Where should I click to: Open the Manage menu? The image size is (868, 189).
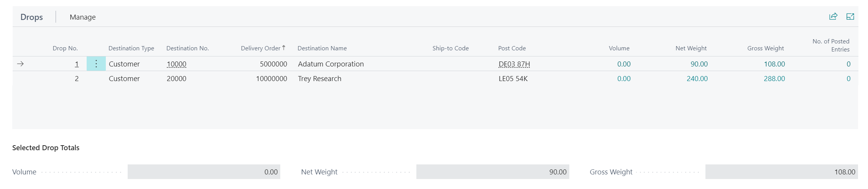point(82,17)
